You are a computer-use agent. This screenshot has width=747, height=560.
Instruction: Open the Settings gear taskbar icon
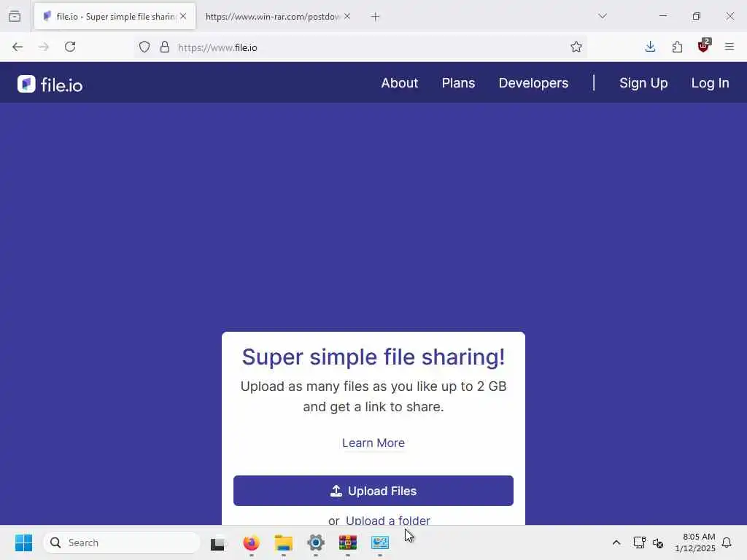(315, 542)
